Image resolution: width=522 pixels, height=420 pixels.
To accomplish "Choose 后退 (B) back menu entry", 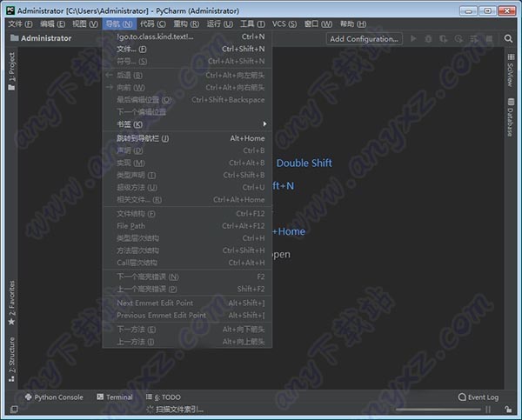I will tap(187, 75).
